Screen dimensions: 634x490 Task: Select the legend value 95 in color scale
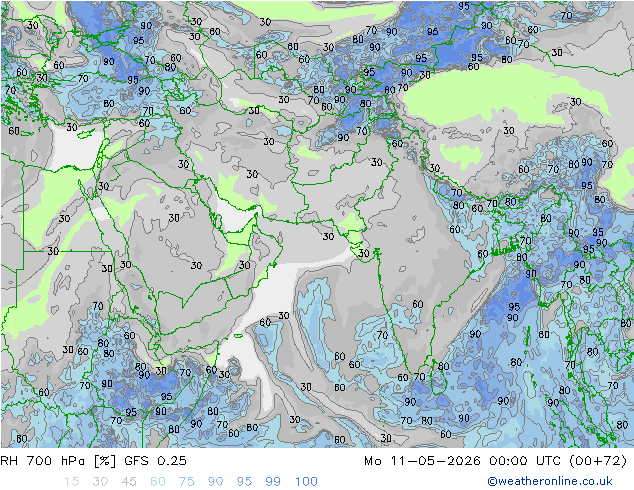pos(244,481)
